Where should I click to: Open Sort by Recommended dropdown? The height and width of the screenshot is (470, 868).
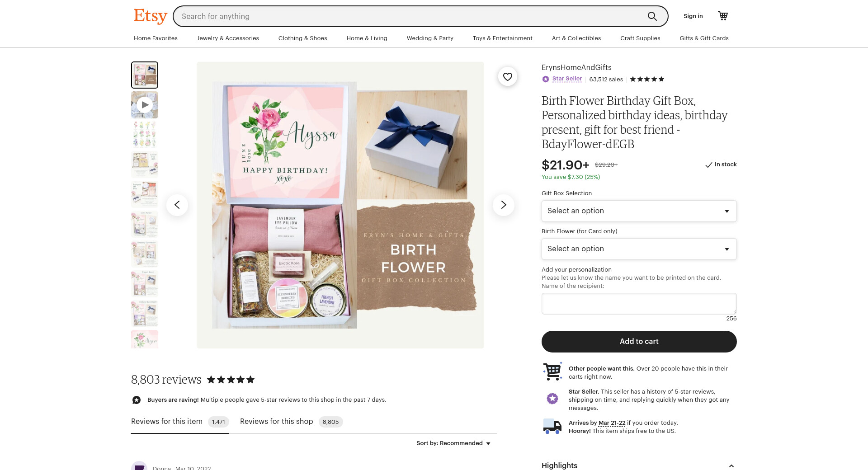(x=453, y=443)
